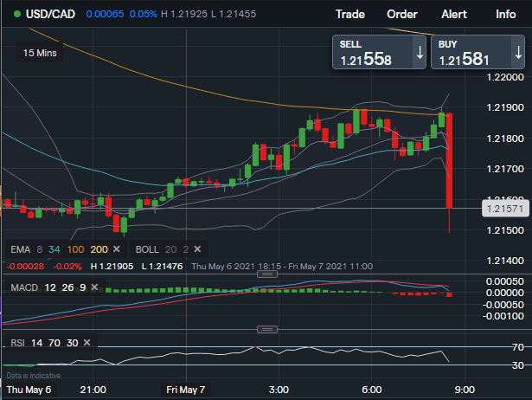Screen dimensions: 532x400
Task: Open the 15 Mins timeframe selector
Action: 40,53
